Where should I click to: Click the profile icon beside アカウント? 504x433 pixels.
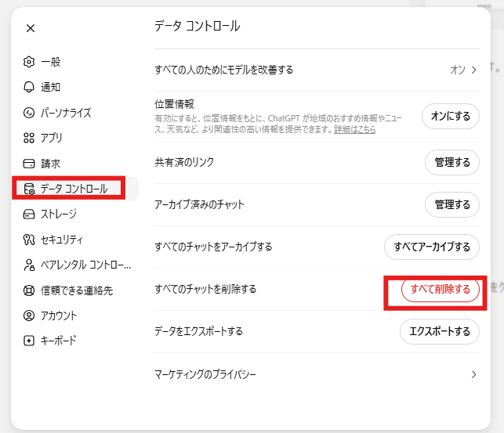tap(29, 316)
